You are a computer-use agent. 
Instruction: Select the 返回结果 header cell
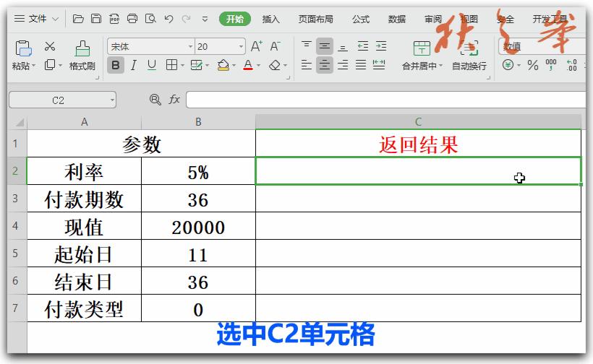(x=418, y=144)
